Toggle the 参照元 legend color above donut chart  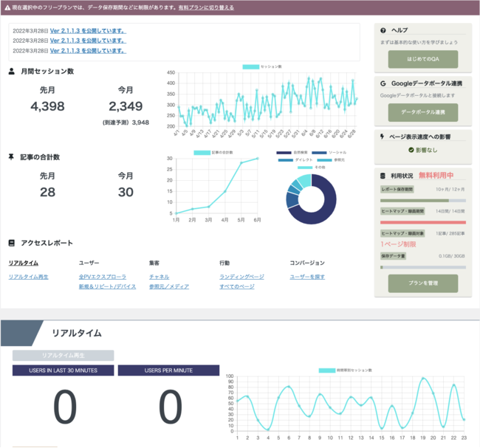click(324, 160)
